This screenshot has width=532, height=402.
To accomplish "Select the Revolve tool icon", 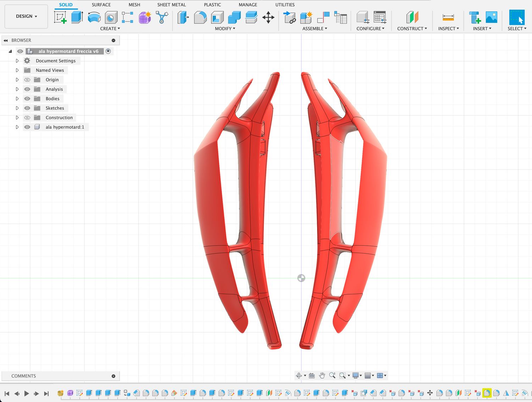I will point(94,17).
